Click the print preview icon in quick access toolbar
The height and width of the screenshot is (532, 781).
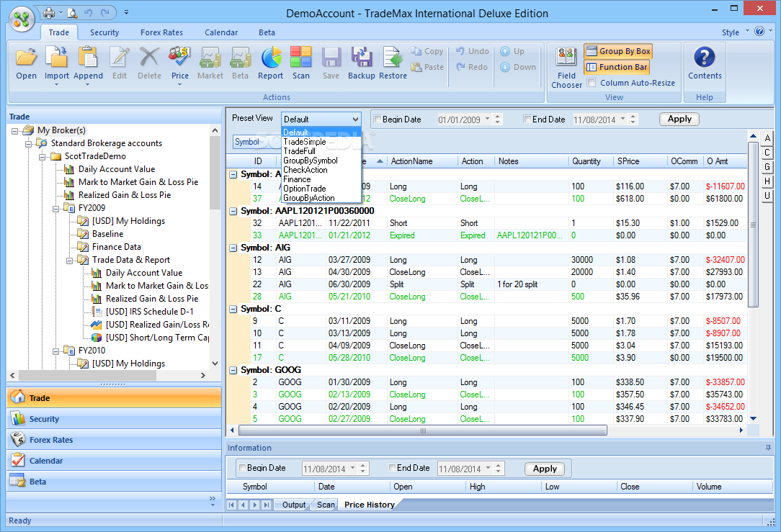pos(73,12)
